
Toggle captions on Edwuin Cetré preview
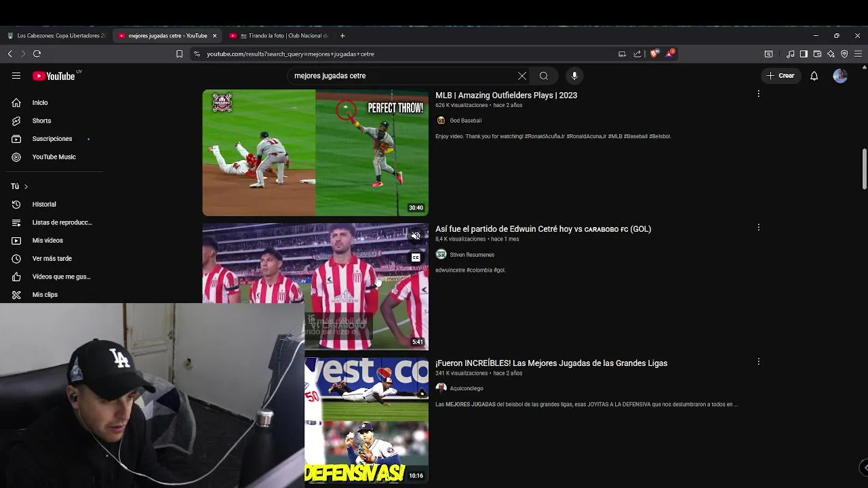[x=416, y=258]
